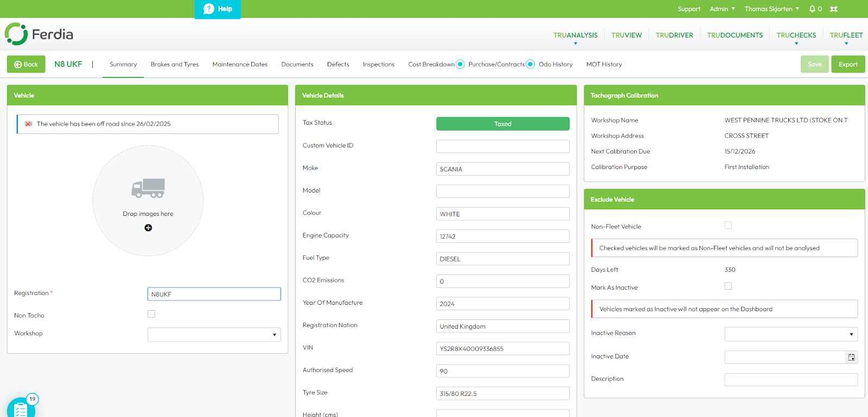The height and width of the screenshot is (417, 868).
Task: Toggle the fullscreen icon in the top bar
Action: [834, 9]
